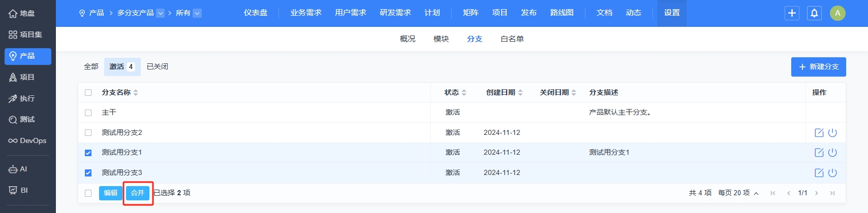
Task: Sort by 分支名称 column
Action: (120, 93)
